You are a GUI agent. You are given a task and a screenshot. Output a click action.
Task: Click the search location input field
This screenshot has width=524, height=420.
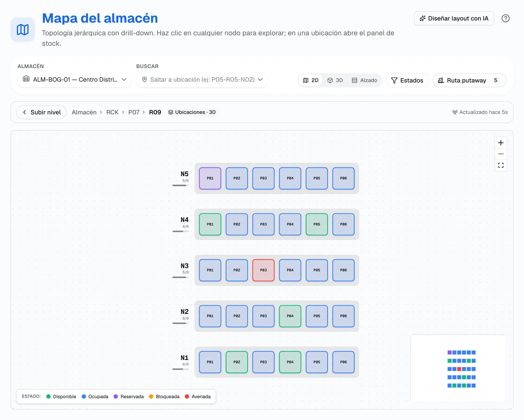(x=202, y=80)
